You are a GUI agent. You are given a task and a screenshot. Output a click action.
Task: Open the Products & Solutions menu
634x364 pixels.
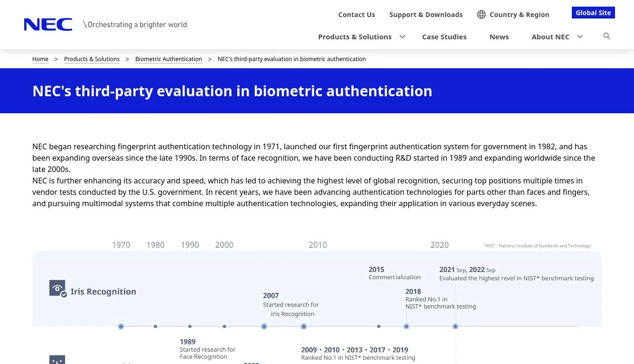tap(355, 36)
